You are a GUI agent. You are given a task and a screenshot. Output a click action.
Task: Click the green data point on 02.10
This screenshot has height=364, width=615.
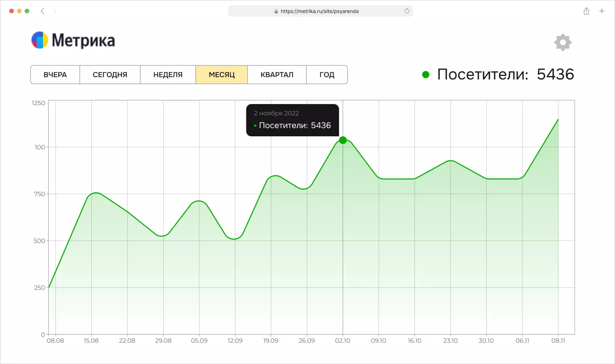[343, 140]
